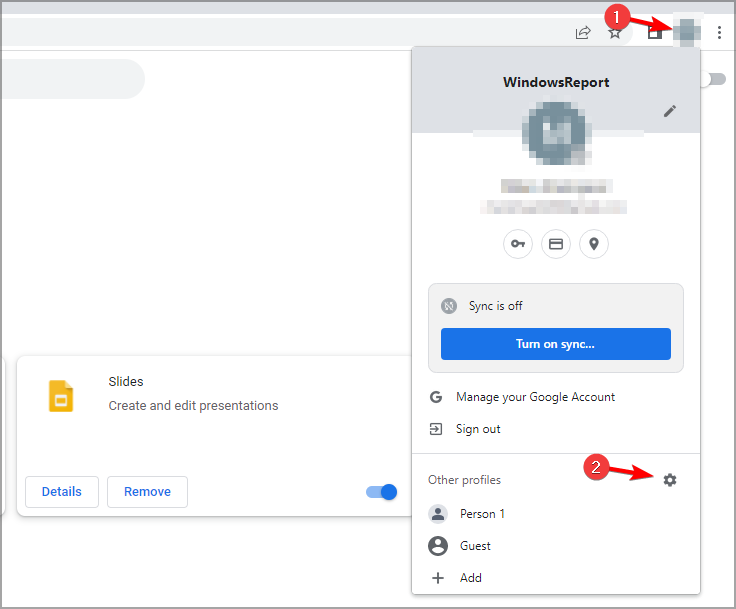Click the Sync is off status icon
The image size is (736, 609).
449,306
